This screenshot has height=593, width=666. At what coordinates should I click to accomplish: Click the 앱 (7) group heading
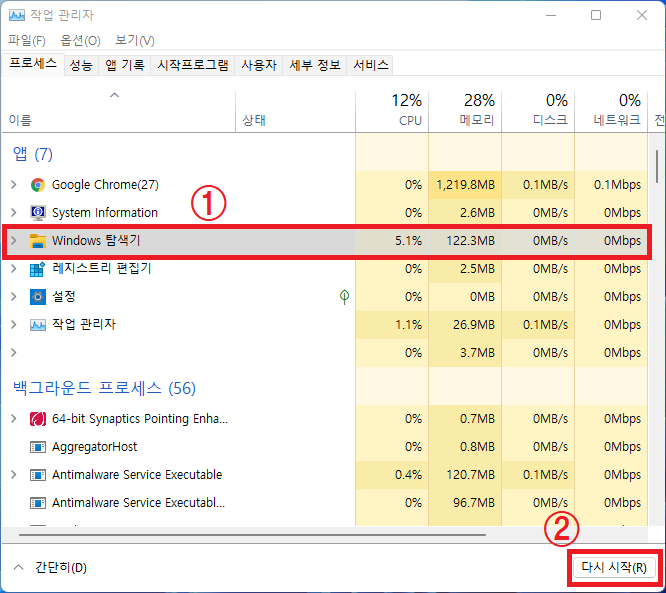pos(33,154)
